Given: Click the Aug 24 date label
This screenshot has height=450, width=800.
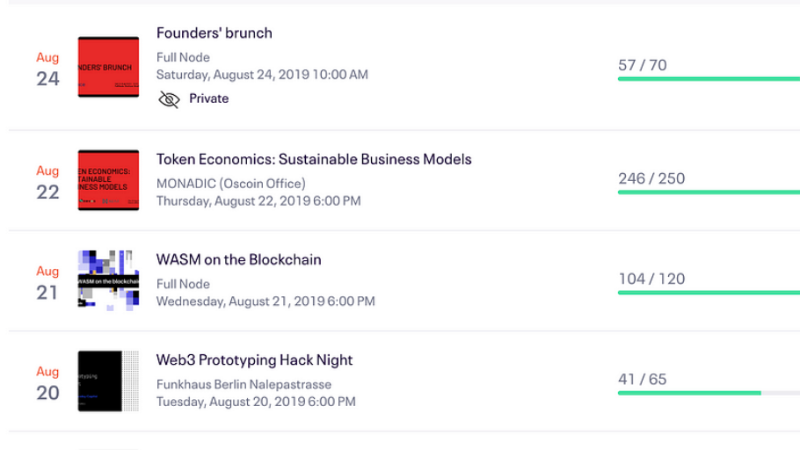Looking at the screenshot, I should pyautogui.click(x=48, y=68).
